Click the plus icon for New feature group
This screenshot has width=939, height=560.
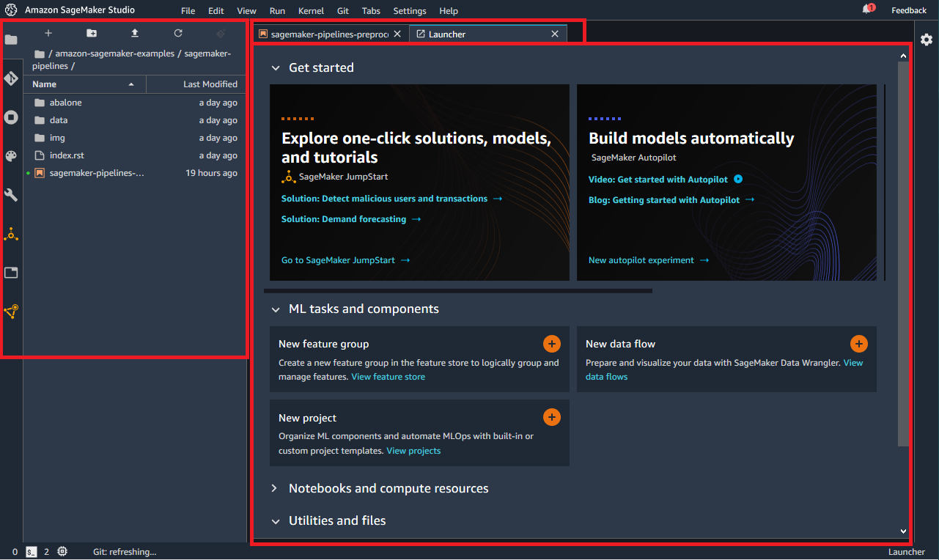[552, 343]
